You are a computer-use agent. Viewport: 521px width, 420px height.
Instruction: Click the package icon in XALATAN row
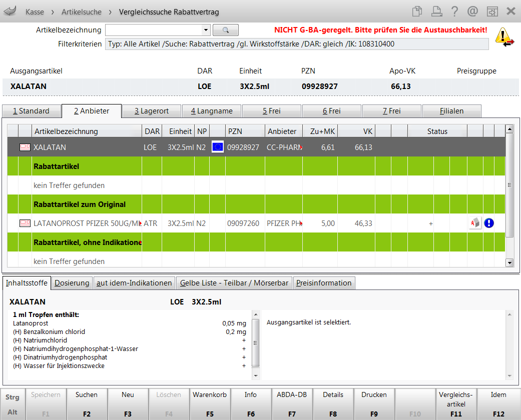point(25,147)
